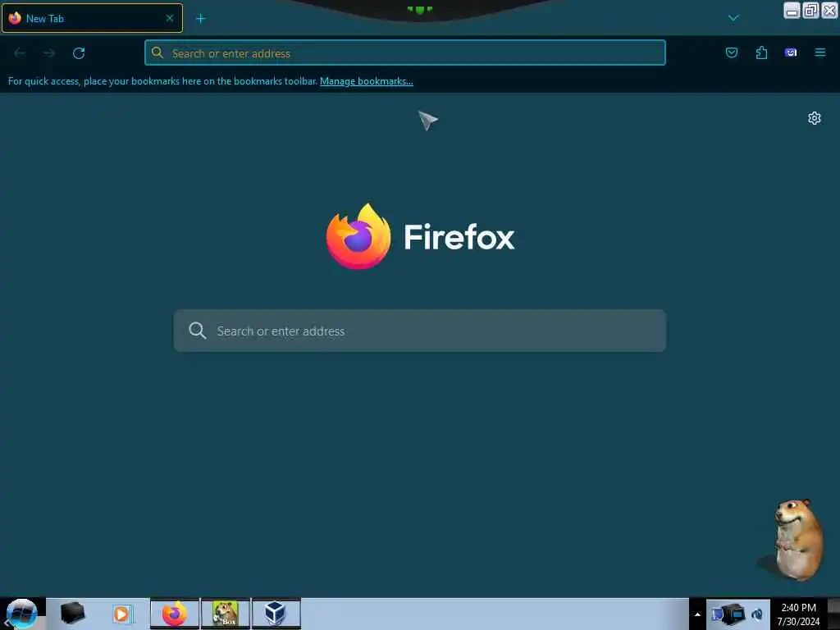Click the Firefox logo on the page
The width and height of the screenshot is (840, 630).
358,236
